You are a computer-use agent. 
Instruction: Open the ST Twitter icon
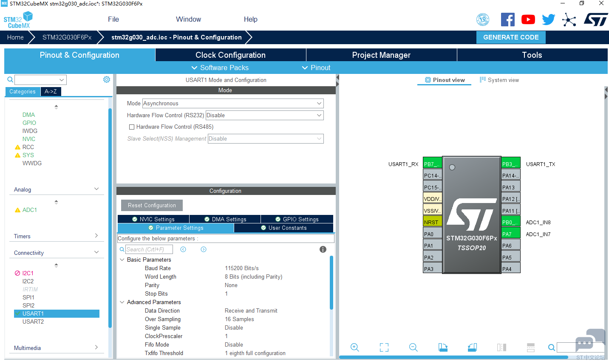pos(549,20)
